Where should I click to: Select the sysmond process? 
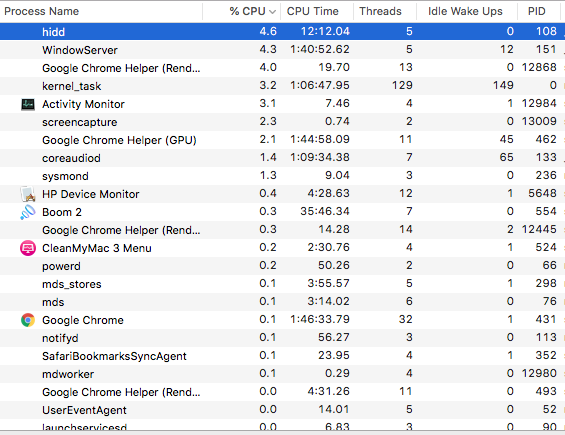coord(65,176)
